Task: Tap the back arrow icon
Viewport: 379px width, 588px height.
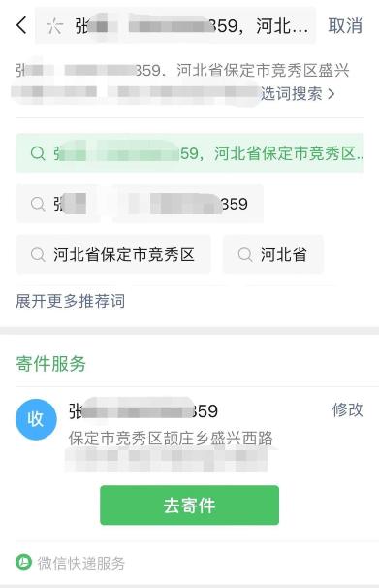Action: pos(21,25)
